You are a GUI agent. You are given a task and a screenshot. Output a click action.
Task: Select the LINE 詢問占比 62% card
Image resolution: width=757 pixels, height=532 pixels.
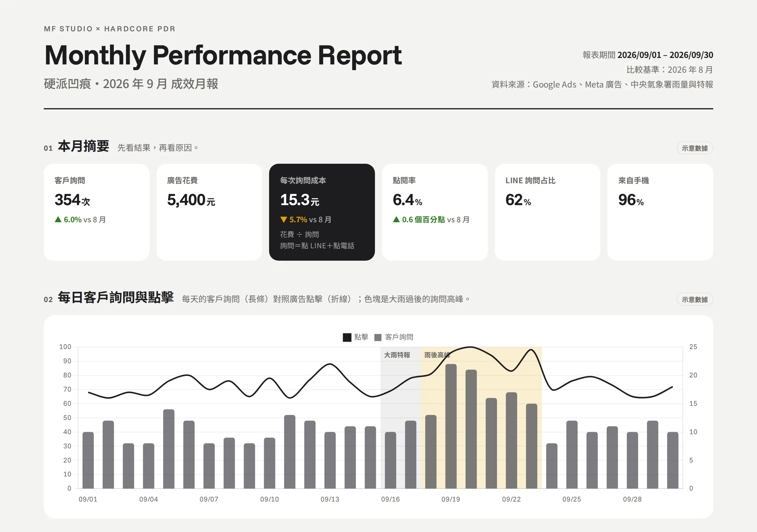click(547, 212)
